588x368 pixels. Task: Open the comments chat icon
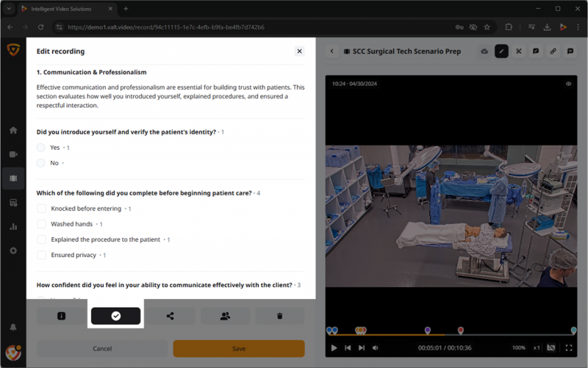pos(570,51)
